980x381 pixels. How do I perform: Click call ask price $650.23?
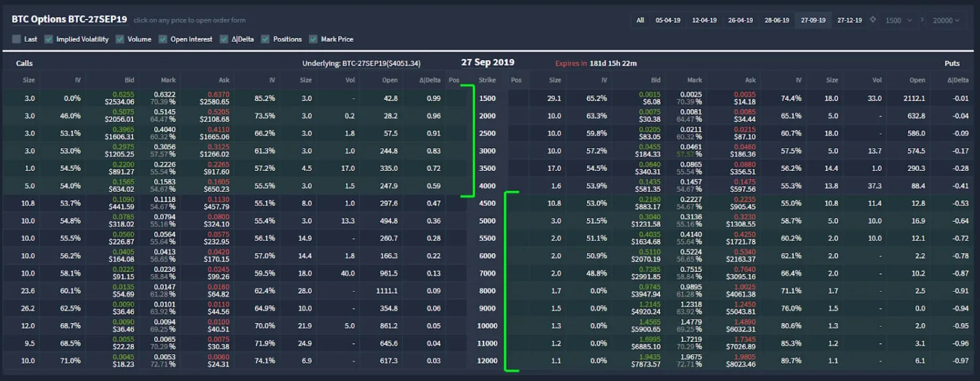[x=216, y=190]
